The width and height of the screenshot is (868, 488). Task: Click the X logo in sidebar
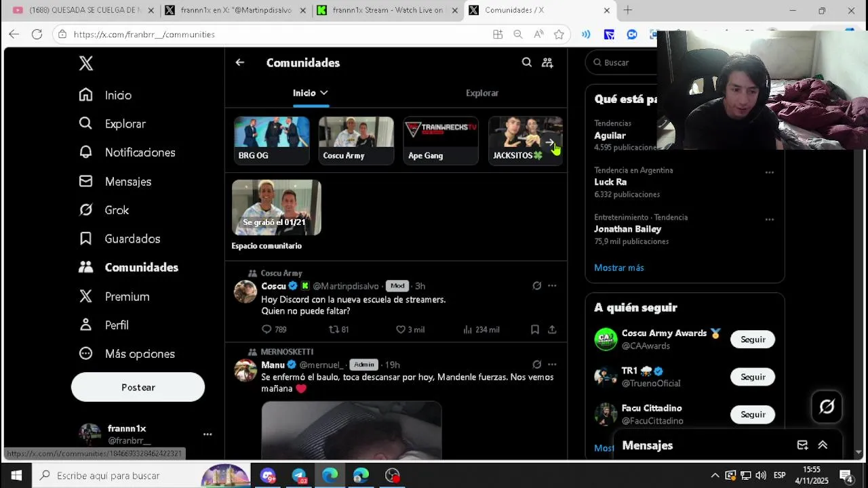86,63
